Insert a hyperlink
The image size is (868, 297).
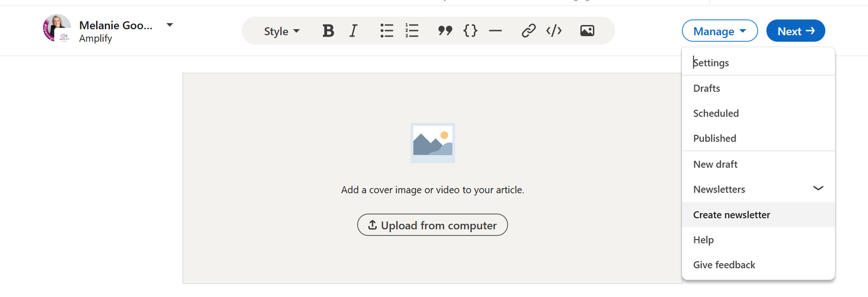[x=528, y=31]
